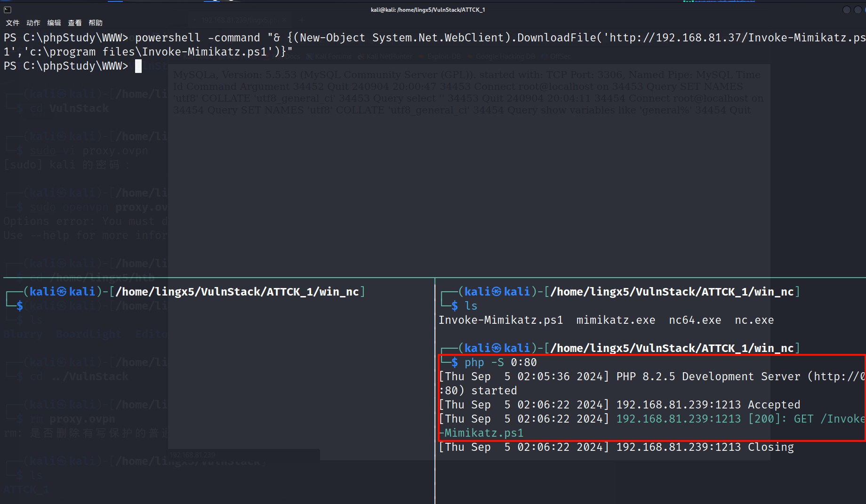Click the 192.168.81.239:1213 Closing log line

pos(616,447)
